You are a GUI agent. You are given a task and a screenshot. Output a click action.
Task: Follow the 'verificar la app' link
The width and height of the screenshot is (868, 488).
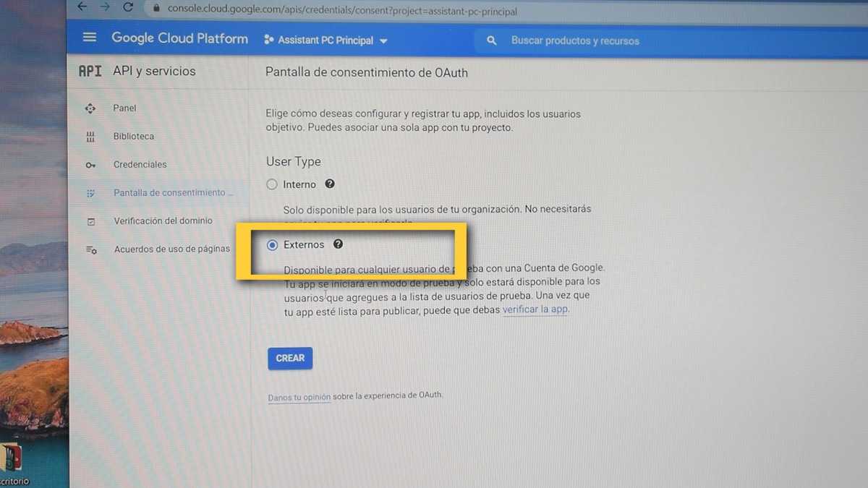[535, 309]
